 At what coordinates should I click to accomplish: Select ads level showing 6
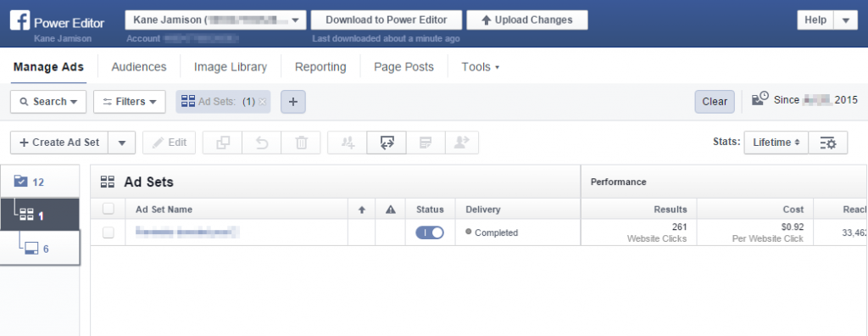[40, 249]
